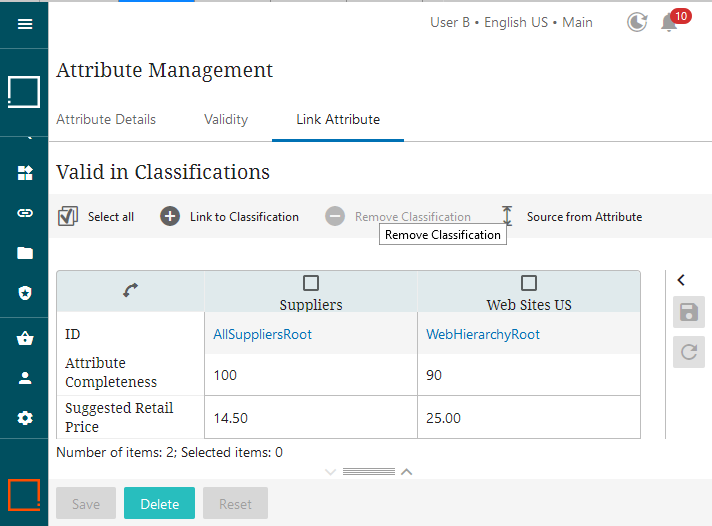This screenshot has height=526, width=712.
Task: Open the AllSuppliersRoot link
Action: pos(262,334)
